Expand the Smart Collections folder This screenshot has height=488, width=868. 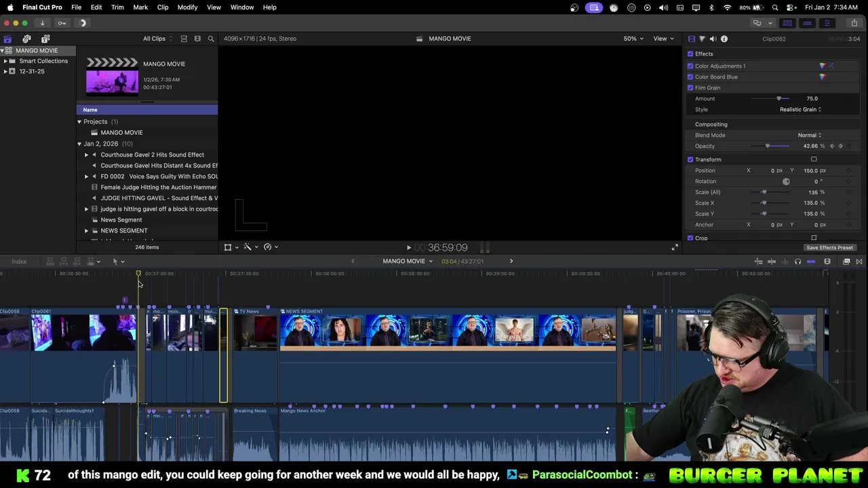pos(5,61)
